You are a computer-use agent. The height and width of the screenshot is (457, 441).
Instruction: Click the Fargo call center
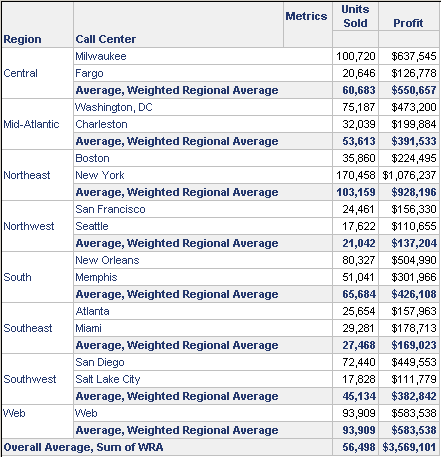pos(89,73)
